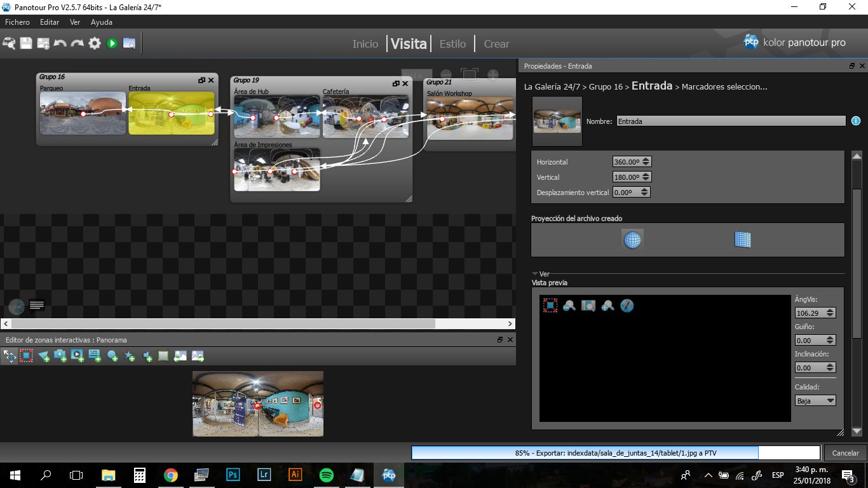Viewport: 868px width, 488px height.
Task: Open the Fichero menu
Action: [x=17, y=22]
